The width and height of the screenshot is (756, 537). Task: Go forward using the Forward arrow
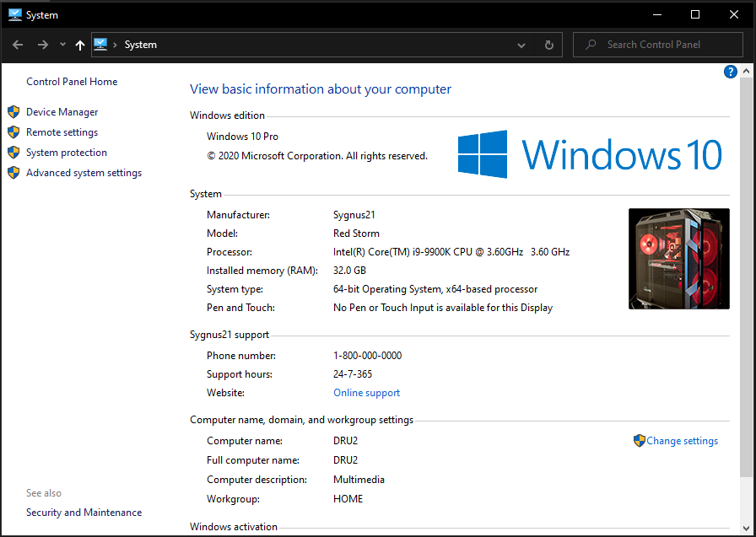(x=43, y=45)
